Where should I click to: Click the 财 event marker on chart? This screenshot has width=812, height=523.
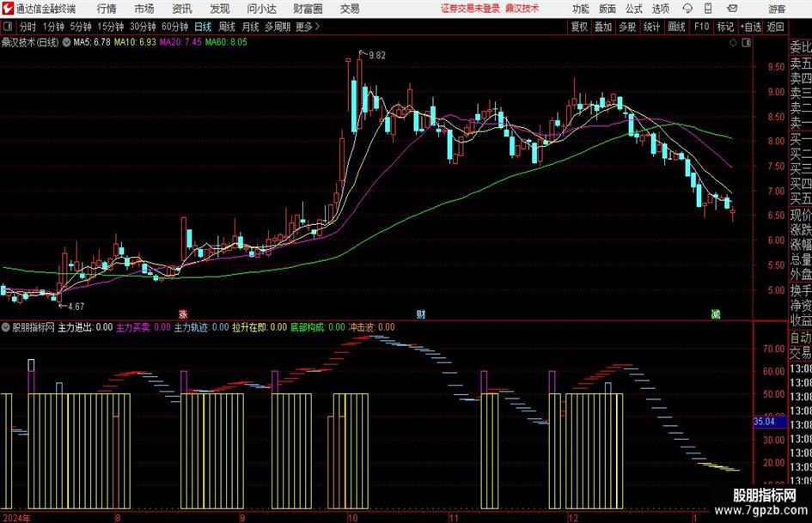click(x=421, y=313)
